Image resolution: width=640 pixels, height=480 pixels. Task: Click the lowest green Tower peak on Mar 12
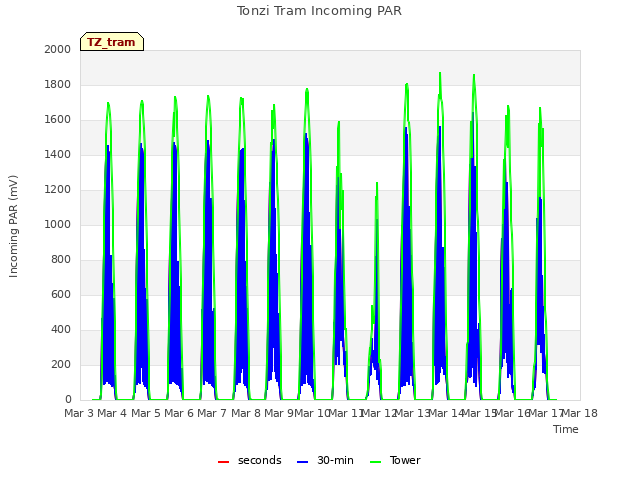tap(377, 183)
